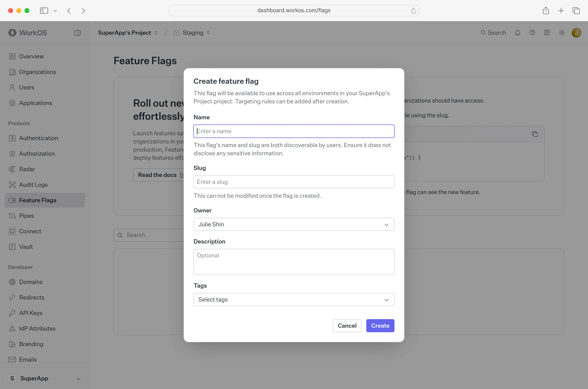Focus the Description text area
This screenshot has width=588, height=389.
click(294, 262)
